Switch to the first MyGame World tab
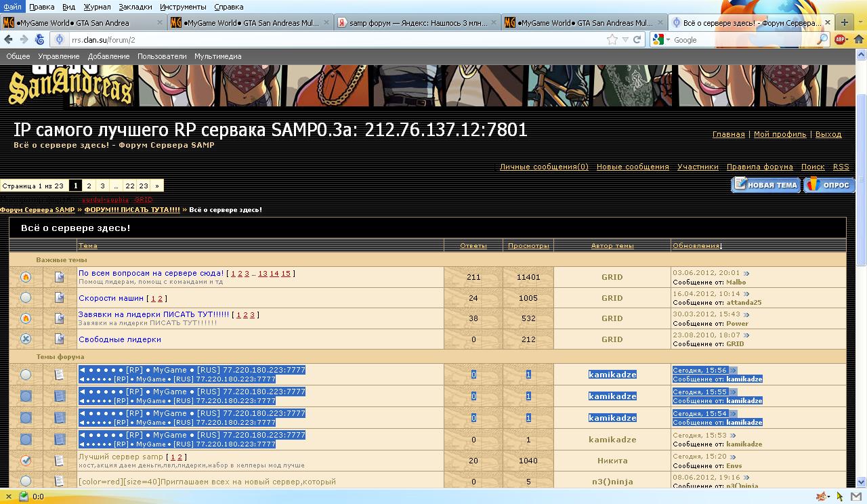 click(83, 22)
